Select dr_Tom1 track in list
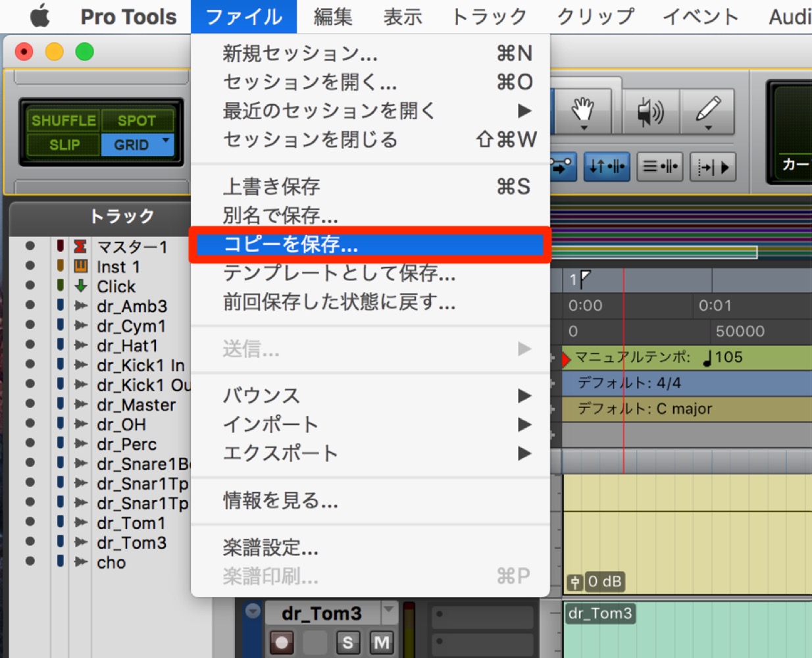The image size is (812, 658). pyautogui.click(x=131, y=523)
